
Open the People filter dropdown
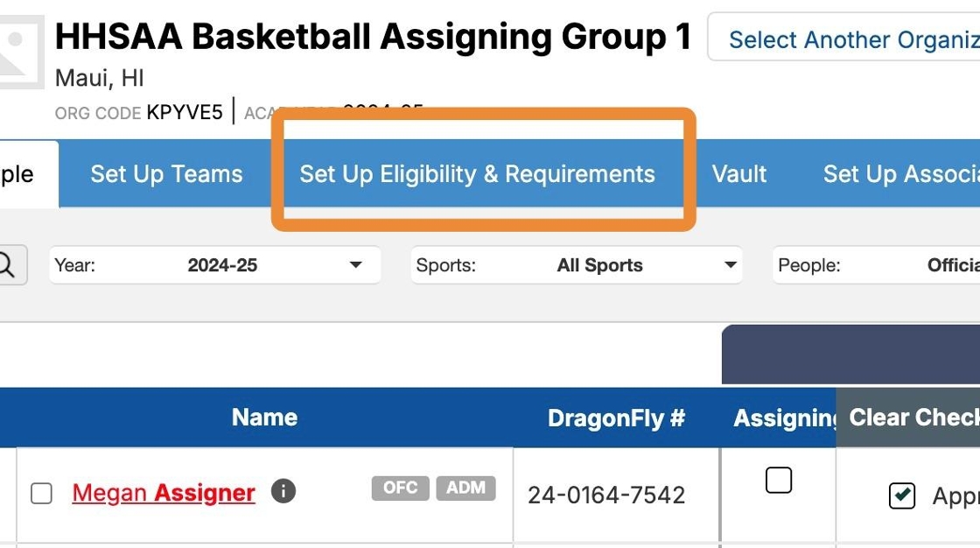click(876, 265)
